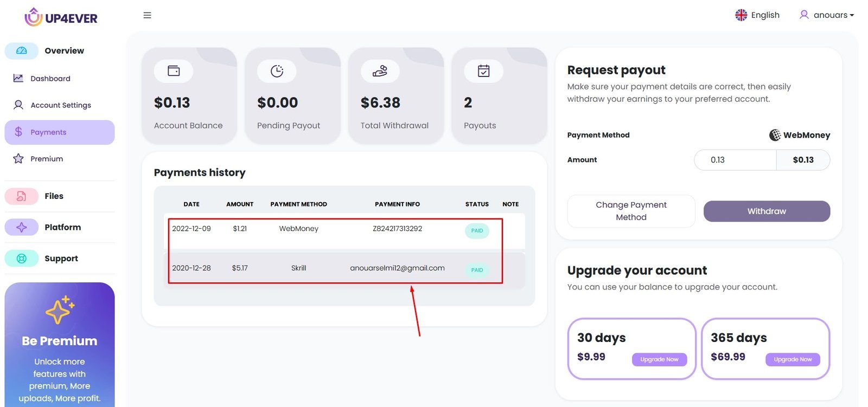
Task: Expand the Platform sidebar section
Action: click(x=62, y=228)
